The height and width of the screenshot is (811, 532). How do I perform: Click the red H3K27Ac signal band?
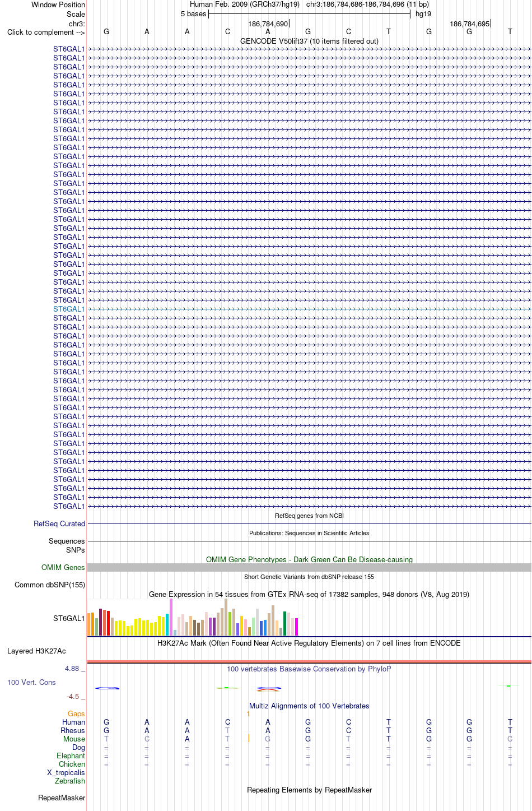309,662
